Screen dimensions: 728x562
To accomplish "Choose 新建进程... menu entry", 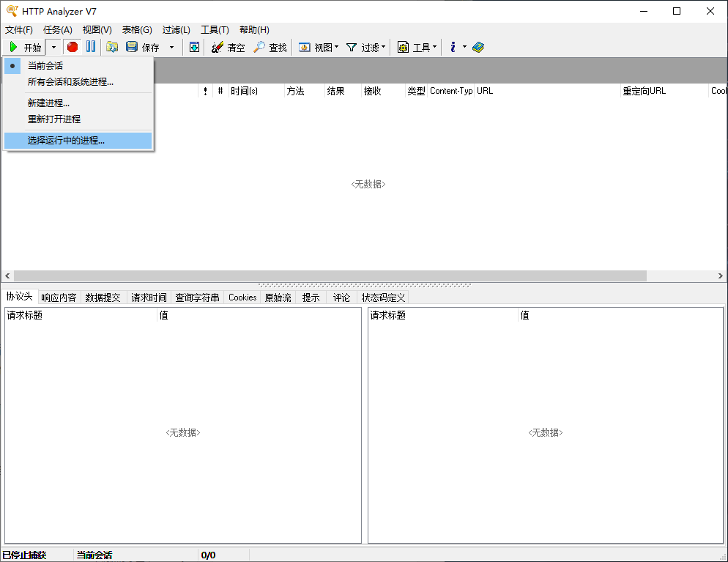I will pos(78,103).
